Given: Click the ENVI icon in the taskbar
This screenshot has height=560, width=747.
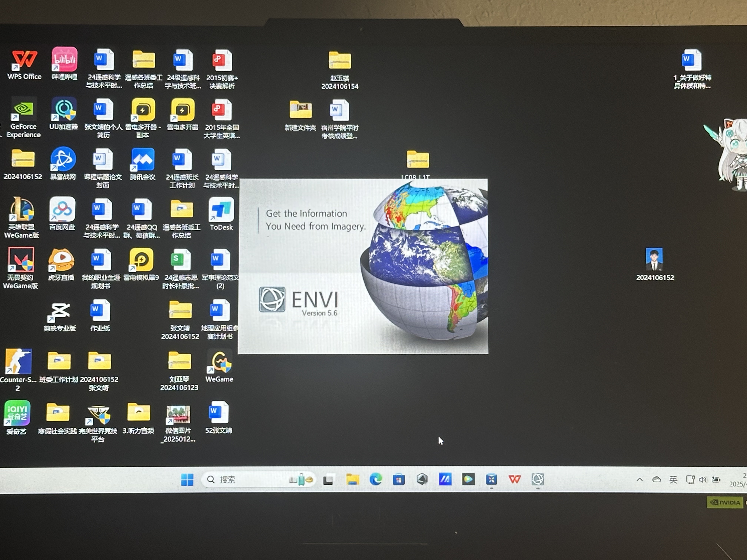Looking at the screenshot, I should click(x=538, y=479).
